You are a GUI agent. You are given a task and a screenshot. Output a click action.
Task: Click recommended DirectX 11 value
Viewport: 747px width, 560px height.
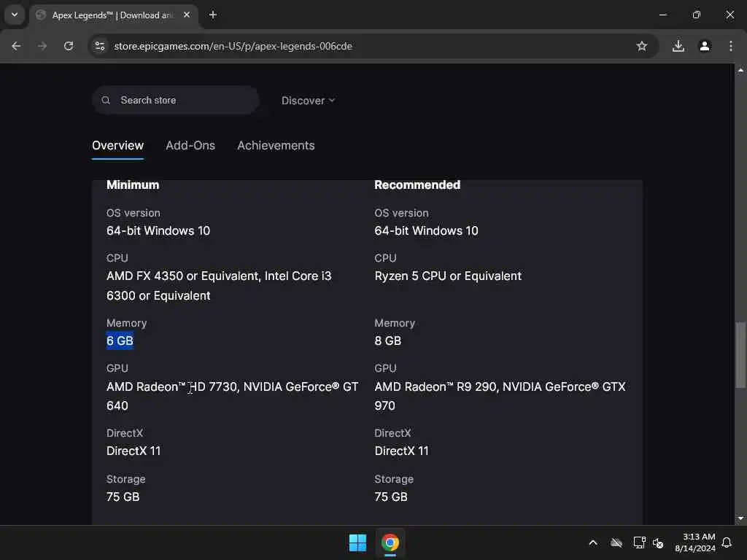[402, 451]
